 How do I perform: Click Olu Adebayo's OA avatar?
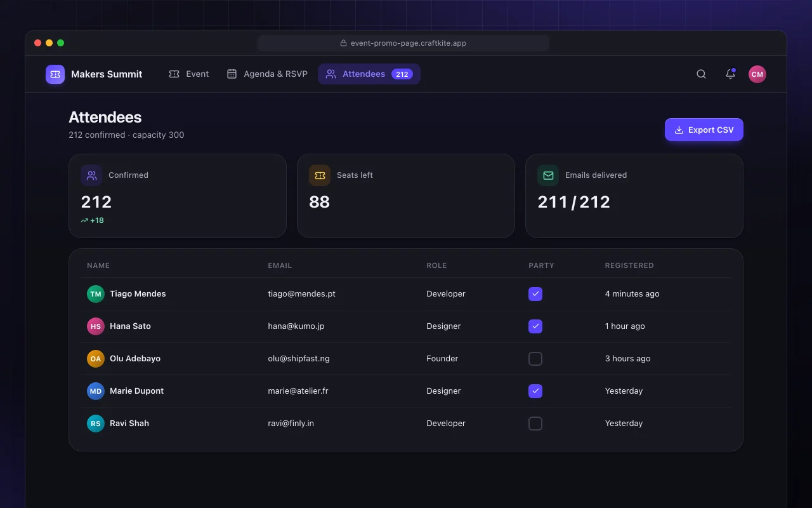point(96,359)
